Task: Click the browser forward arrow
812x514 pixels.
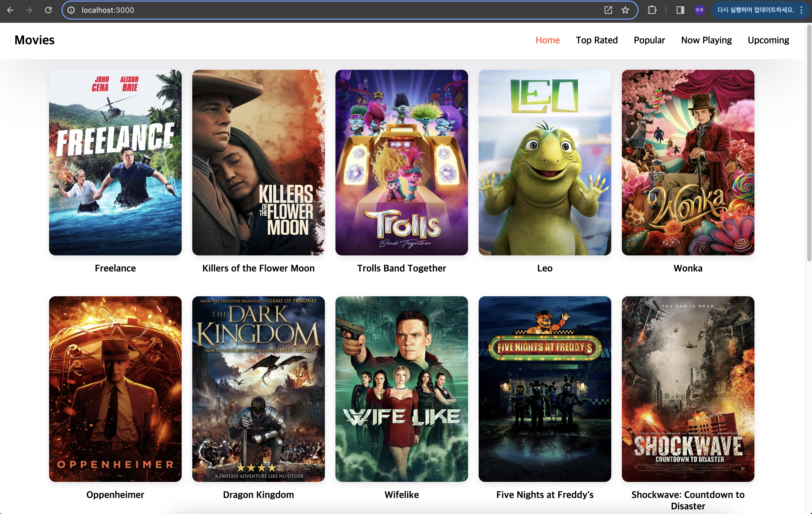Action: tap(29, 10)
